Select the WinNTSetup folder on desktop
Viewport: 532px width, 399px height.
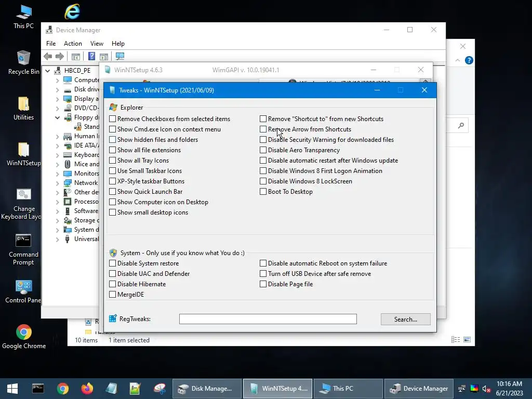tap(23, 154)
